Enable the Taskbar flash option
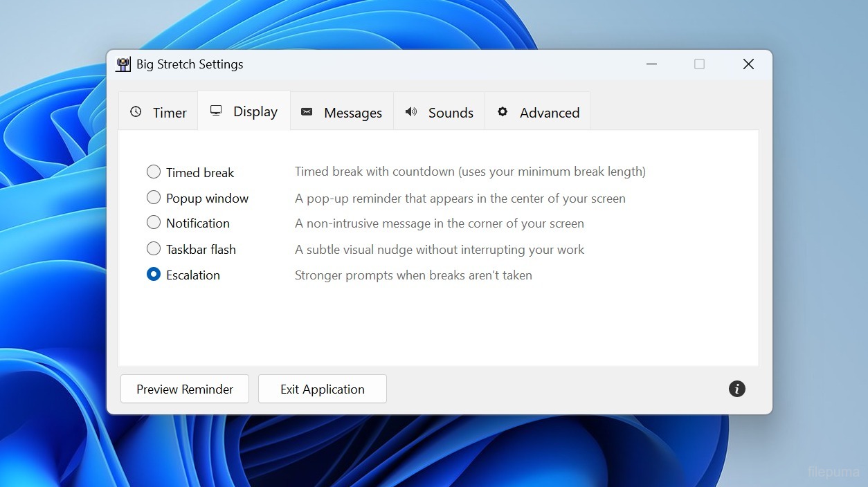The width and height of the screenshot is (868, 487). pyautogui.click(x=154, y=248)
